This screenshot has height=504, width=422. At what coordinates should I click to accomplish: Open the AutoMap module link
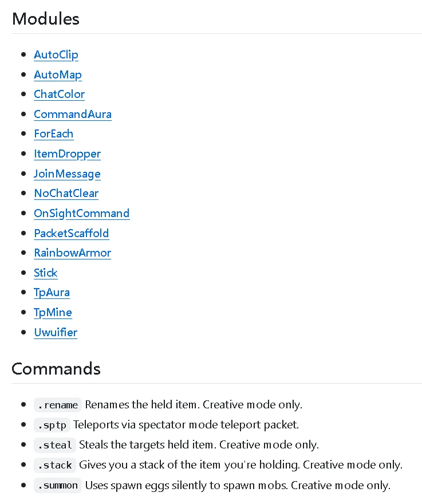coord(58,74)
